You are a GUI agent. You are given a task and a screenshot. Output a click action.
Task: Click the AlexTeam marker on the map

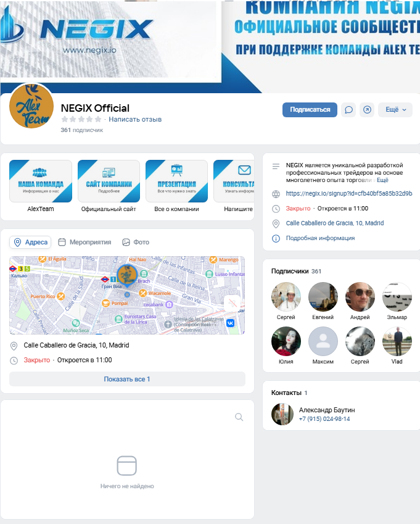pos(127,275)
